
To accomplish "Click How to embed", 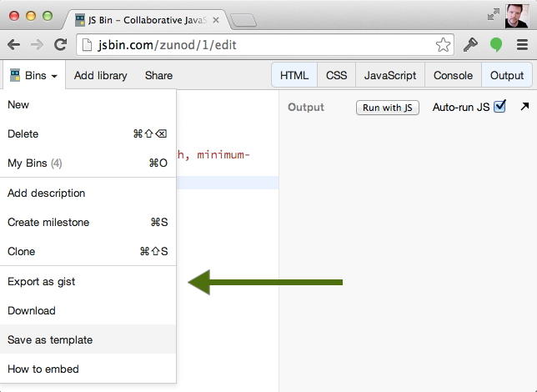I will point(43,369).
